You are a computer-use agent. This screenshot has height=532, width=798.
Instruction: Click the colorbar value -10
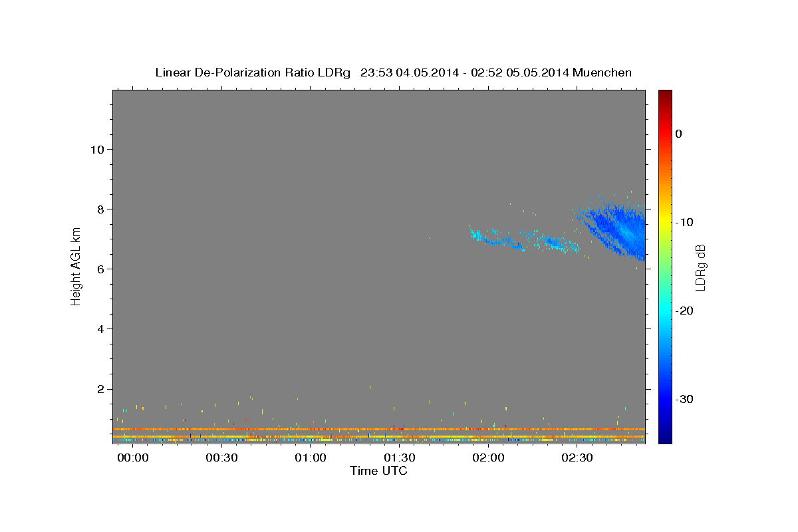684,222
